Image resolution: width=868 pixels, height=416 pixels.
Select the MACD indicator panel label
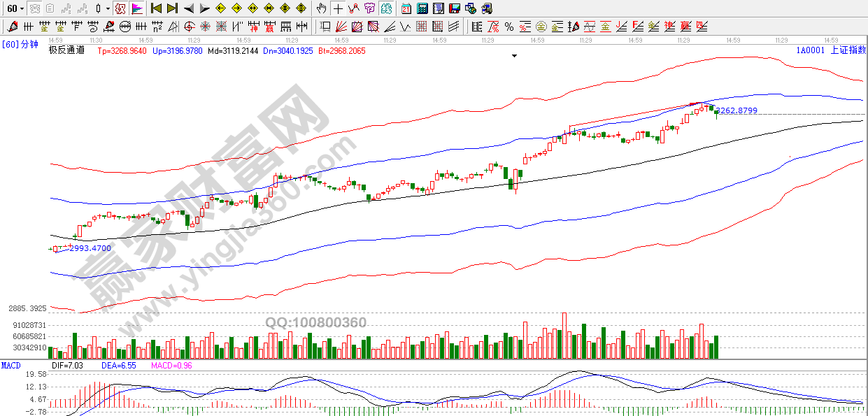[11, 366]
